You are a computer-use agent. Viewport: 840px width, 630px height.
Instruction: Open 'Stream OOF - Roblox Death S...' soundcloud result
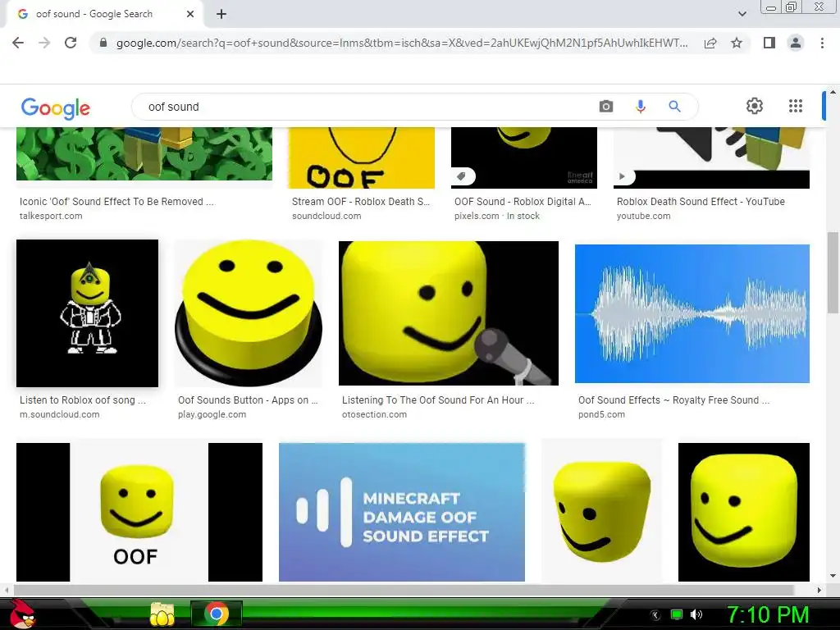click(x=361, y=202)
